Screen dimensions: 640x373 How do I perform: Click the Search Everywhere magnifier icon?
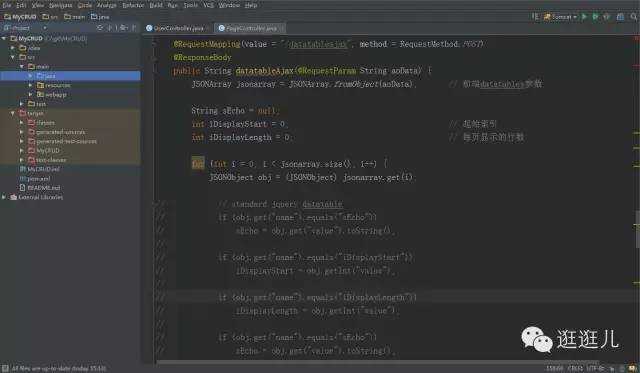(x=633, y=17)
